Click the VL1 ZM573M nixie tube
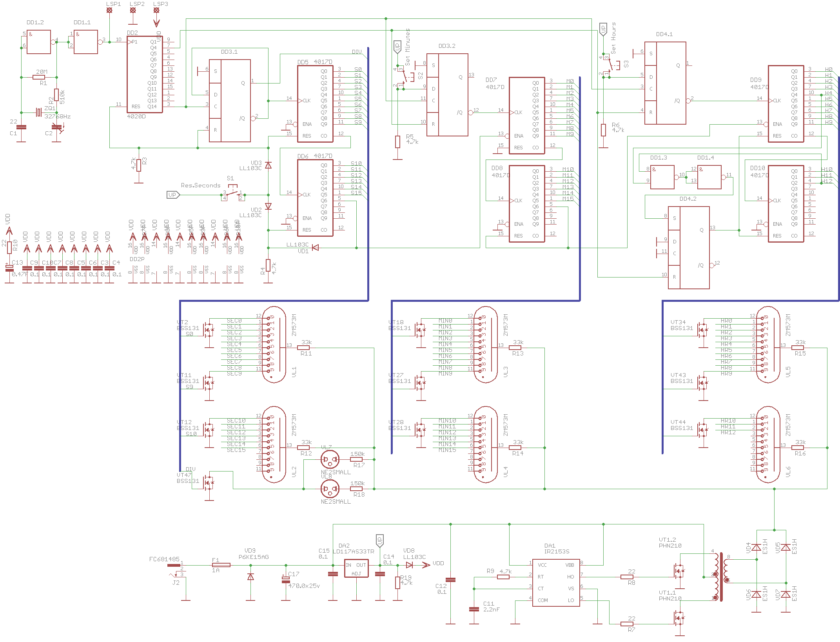Viewport: 840px width, 642px height. click(274, 345)
